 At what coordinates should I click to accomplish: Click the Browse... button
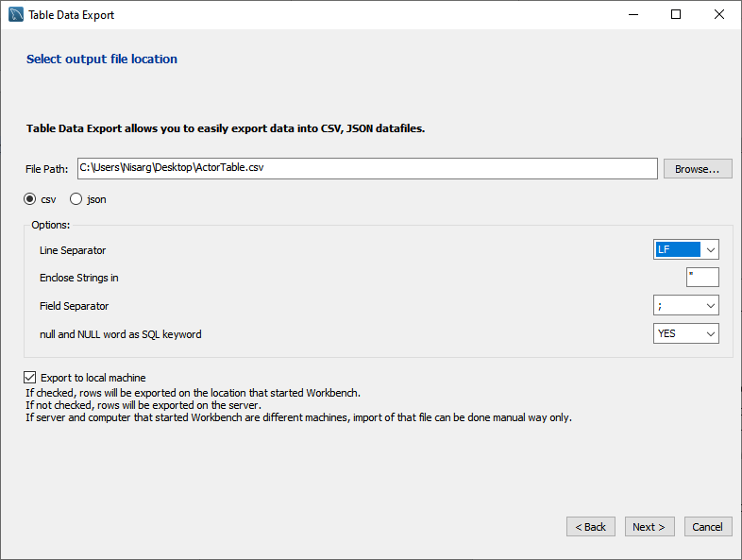point(698,169)
